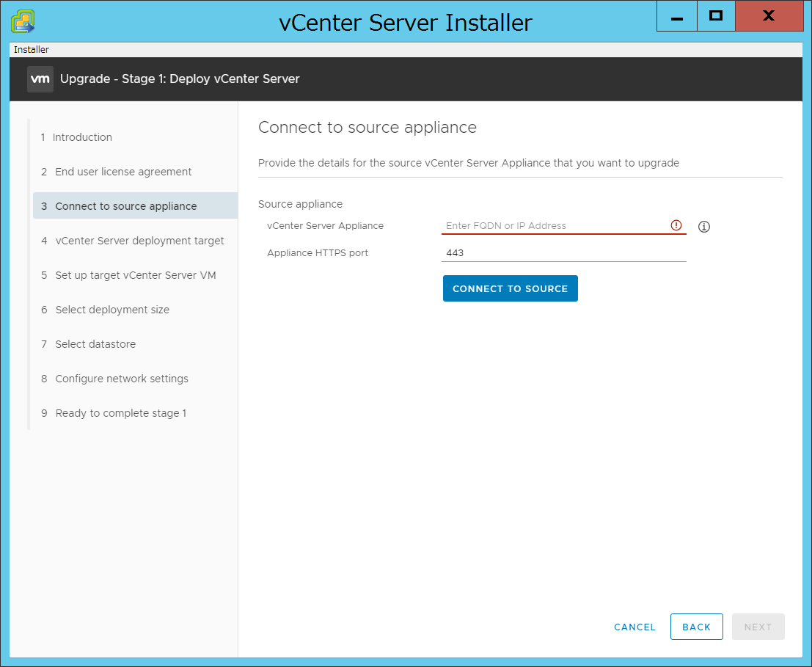Viewport: 812px width, 667px height.
Task: Select step 4 vCenter Server deployment target
Action: (135, 241)
